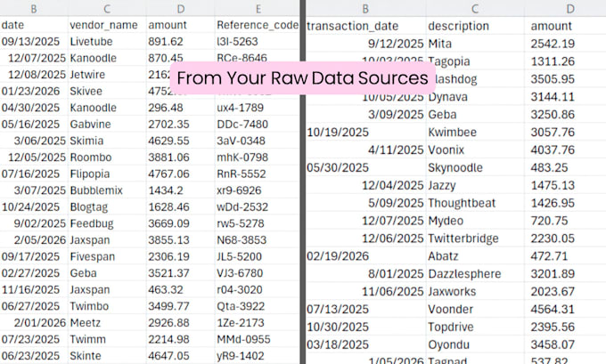Select the Voonix description cell
606x364 pixels.
[x=475, y=150]
